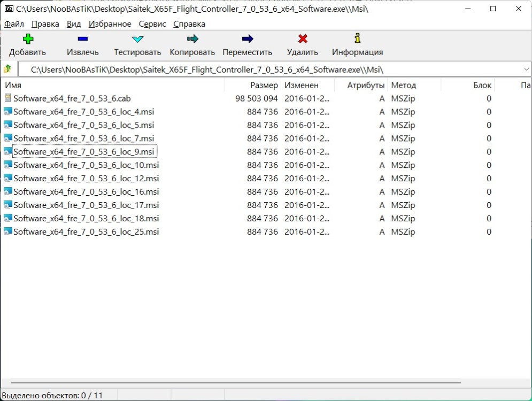Click the horizontal scrollbar of file list

click(235, 383)
